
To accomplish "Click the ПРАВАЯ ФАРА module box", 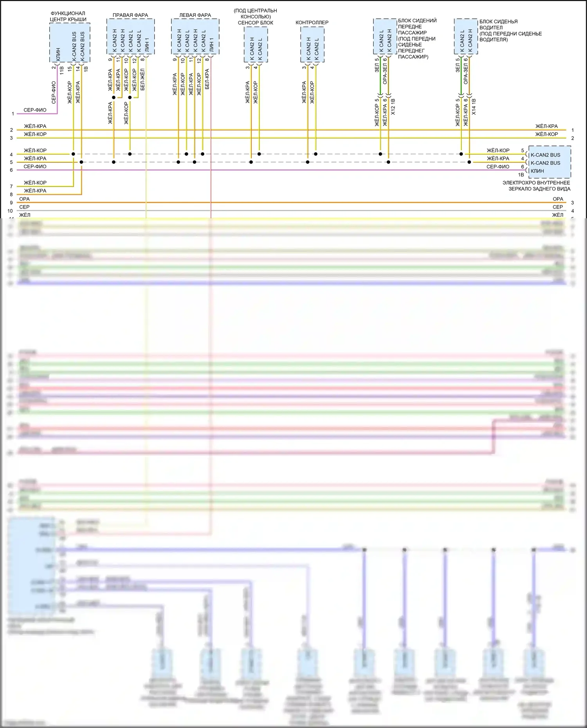I will (130, 37).
